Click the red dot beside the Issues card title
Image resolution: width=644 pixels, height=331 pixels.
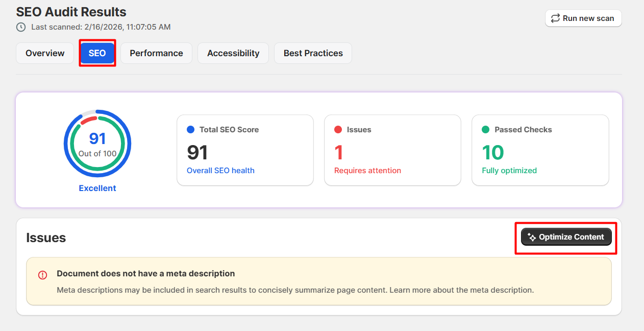pyautogui.click(x=338, y=130)
